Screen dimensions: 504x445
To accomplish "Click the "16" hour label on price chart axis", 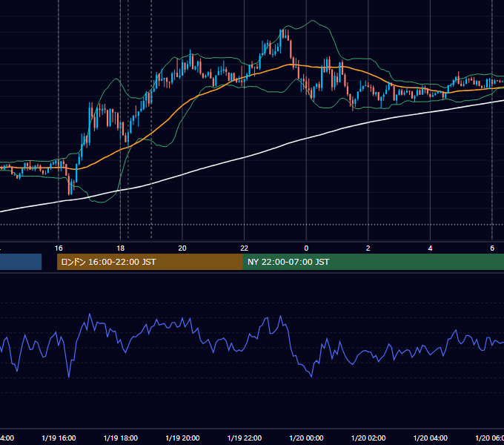I will [59, 248].
